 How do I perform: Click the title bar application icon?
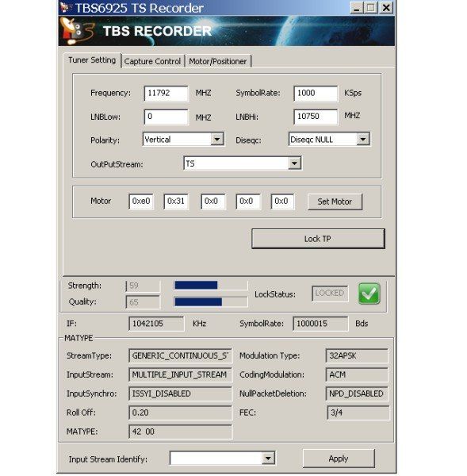[65, 7]
